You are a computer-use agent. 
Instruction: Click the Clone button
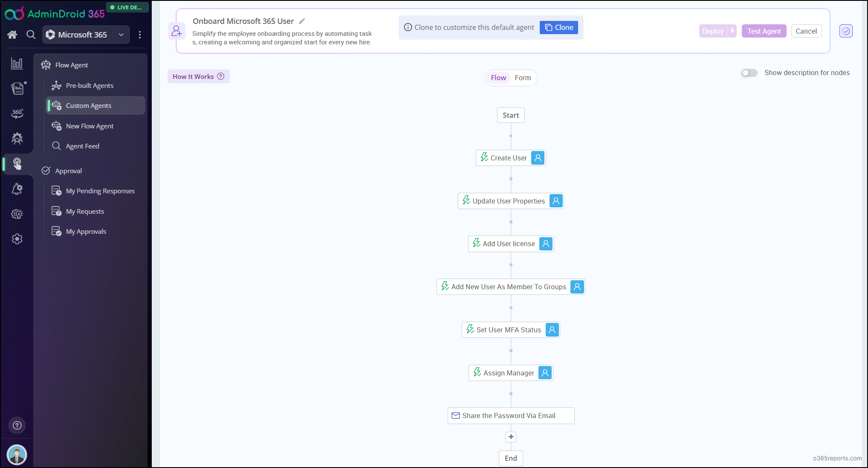point(558,27)
